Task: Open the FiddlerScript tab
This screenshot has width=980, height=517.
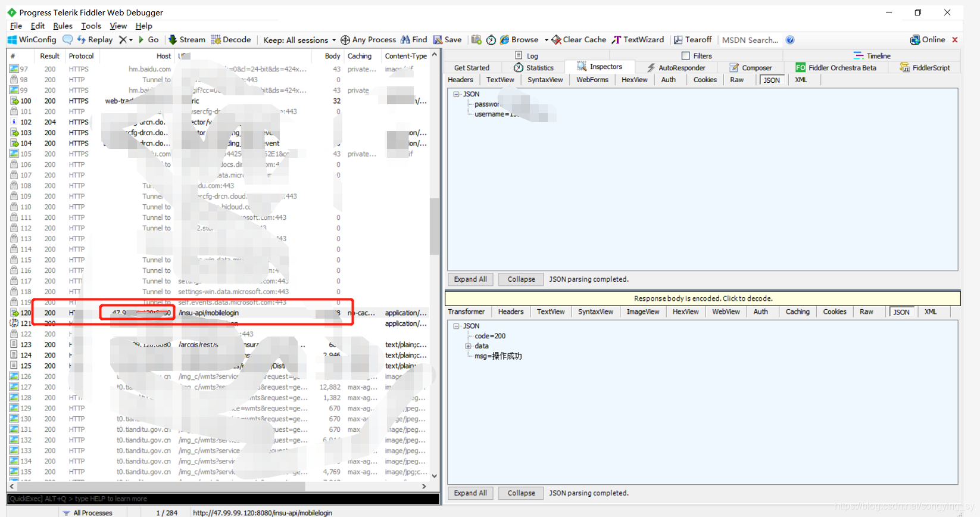Action: [925, 68]
